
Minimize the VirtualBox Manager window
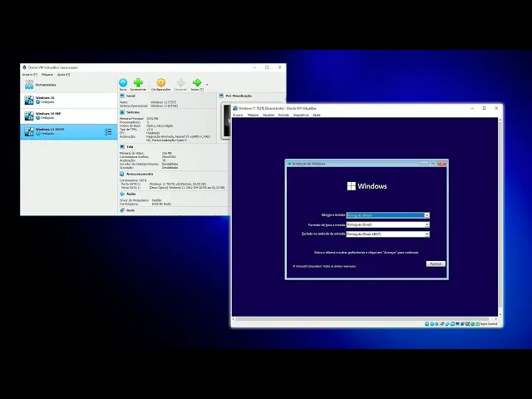[255, 67]
